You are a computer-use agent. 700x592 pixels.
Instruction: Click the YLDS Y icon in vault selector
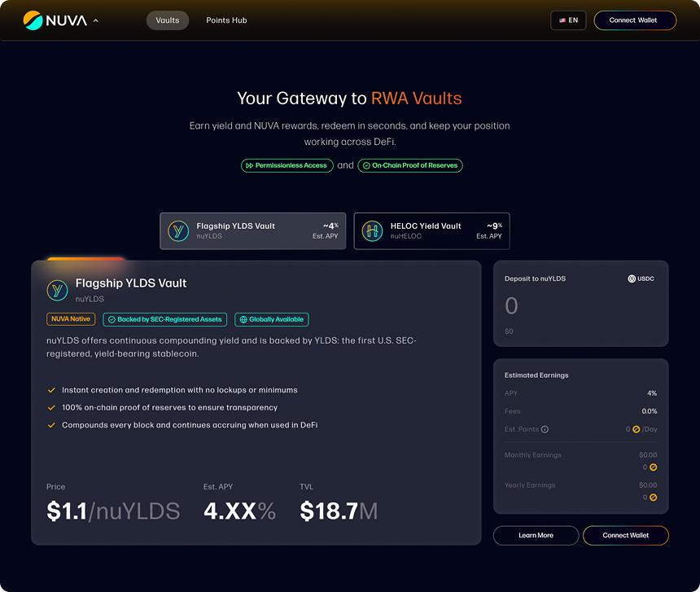(x=178, y=230)
